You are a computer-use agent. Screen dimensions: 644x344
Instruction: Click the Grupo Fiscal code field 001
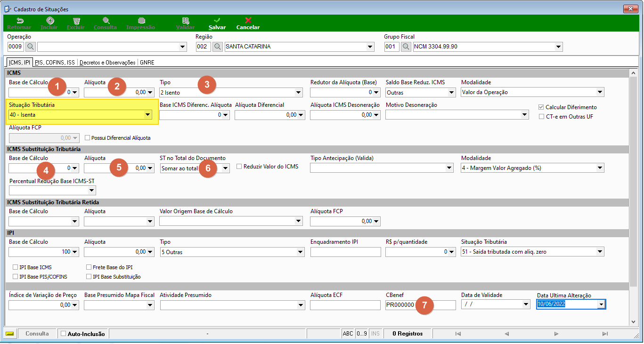(392, 47)
